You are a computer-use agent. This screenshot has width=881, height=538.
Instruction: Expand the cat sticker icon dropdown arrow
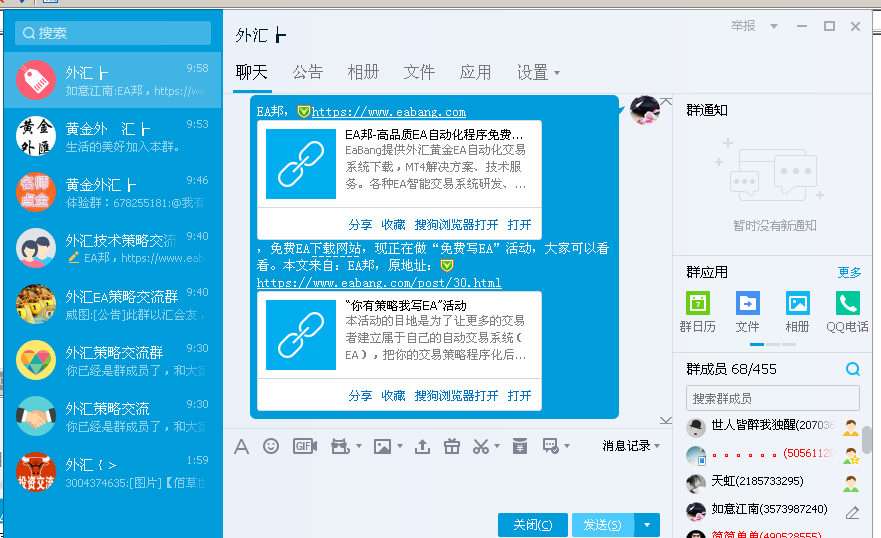358,446
